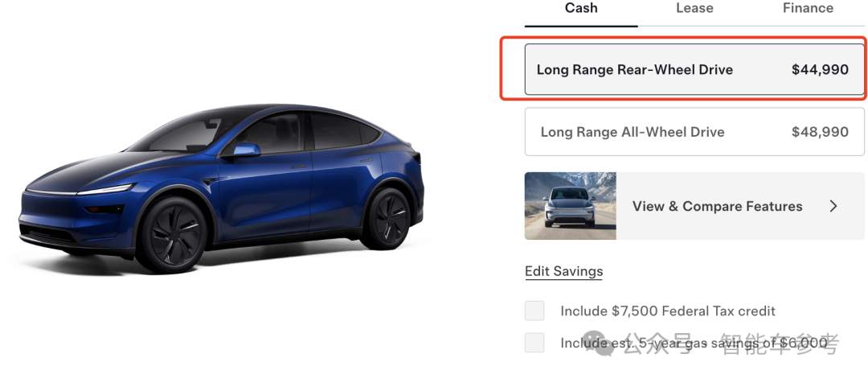The image size is (868, 379).
Task: Click the car's blue side mirror
Action: [247, 150]
